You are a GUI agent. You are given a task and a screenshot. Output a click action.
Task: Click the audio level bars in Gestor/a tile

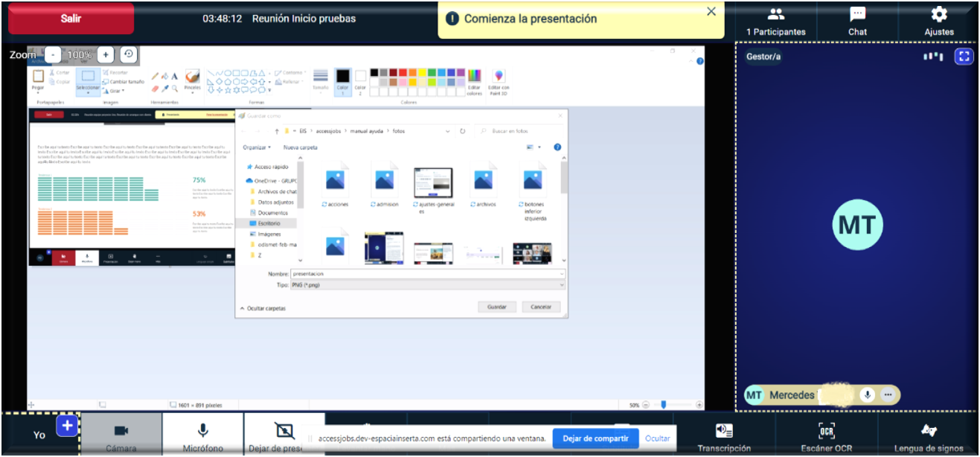(932, 56)
